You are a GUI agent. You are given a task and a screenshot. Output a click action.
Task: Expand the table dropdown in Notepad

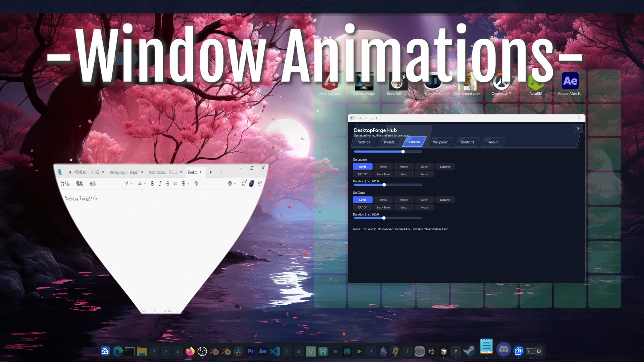click(x=185, y=183)
